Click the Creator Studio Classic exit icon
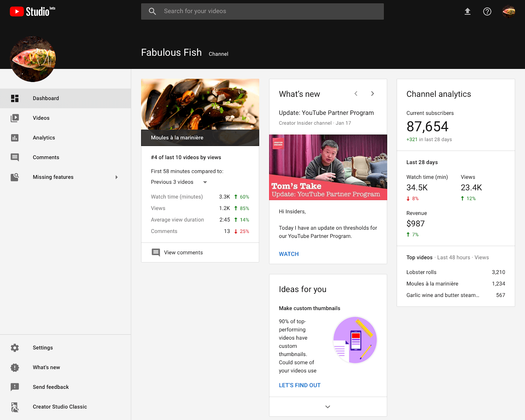This screenshot has height=420, width=525. tap(15, 407)
